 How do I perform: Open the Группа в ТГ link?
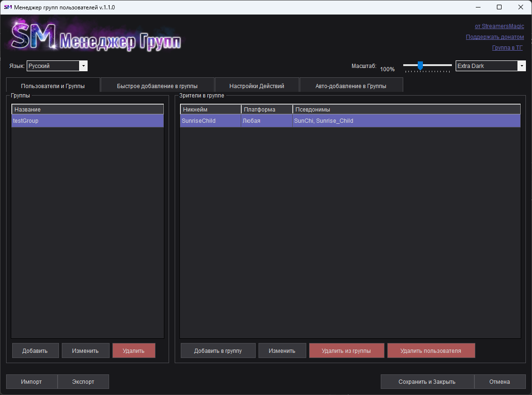click(x=507, y=48)
